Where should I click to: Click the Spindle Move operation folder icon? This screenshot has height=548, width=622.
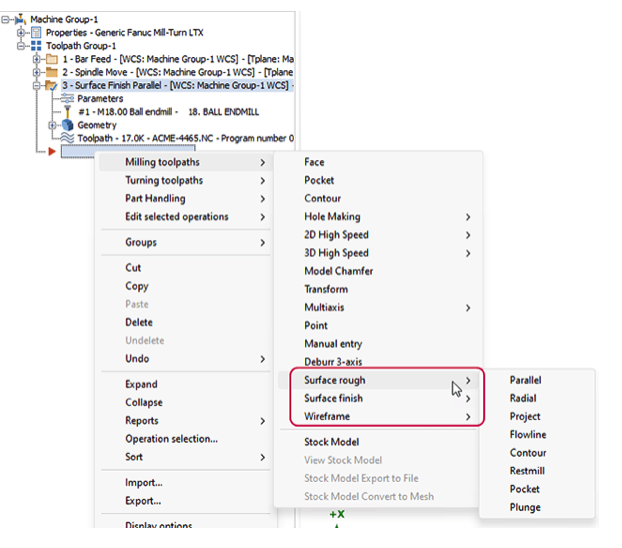click(x=52, y=73)
